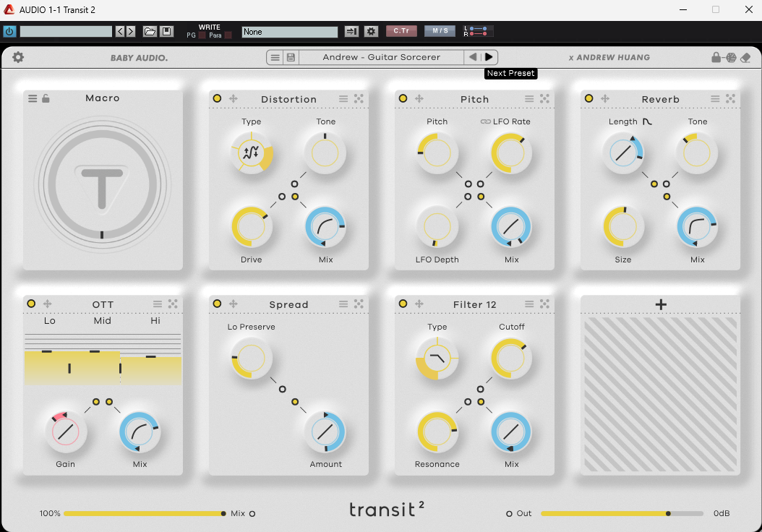Toggle the Out macro link dot
Screen dimensions: 762x532
click(509, 513)
